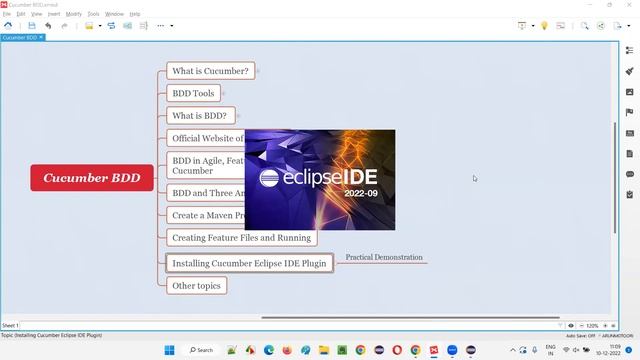
Task: Open the Comments bubble panel in sidebar
Action: click(x=630, y=174)
